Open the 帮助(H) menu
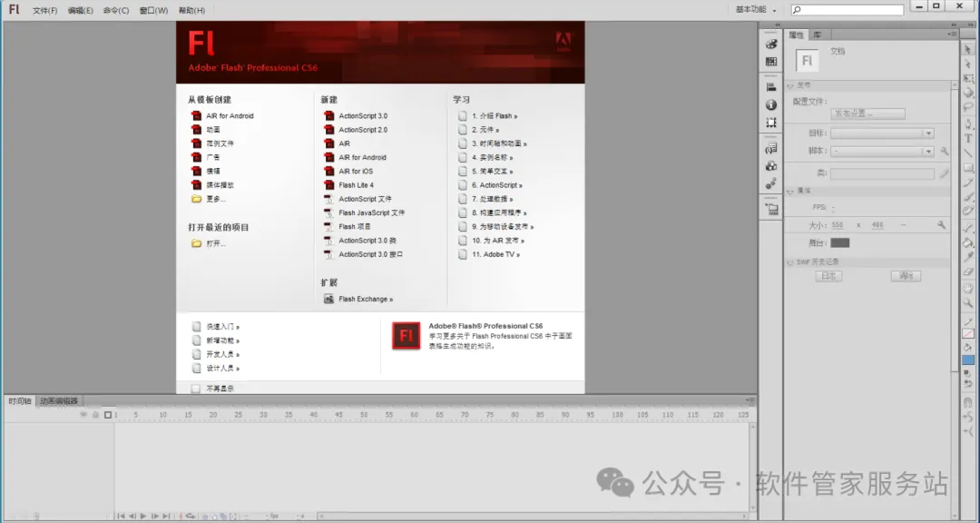Image resolution: width=980 pixels, height=523 pixels. tap(191, 11)
